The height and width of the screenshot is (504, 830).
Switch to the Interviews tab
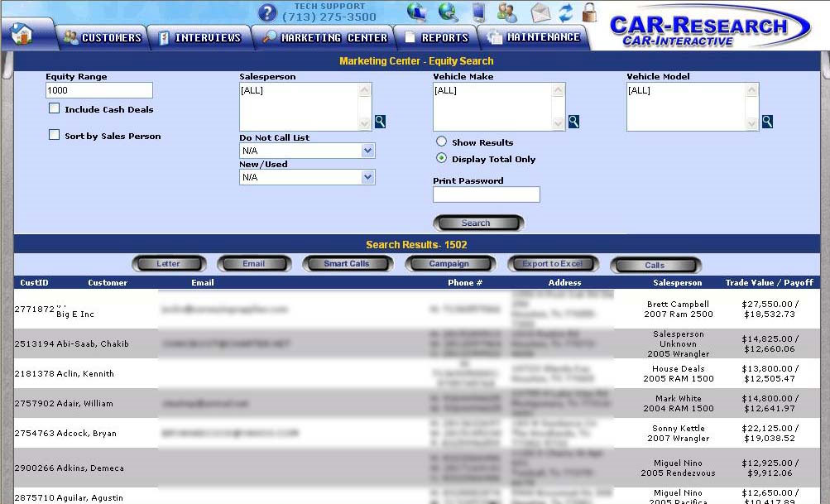[x=200, y=37]
